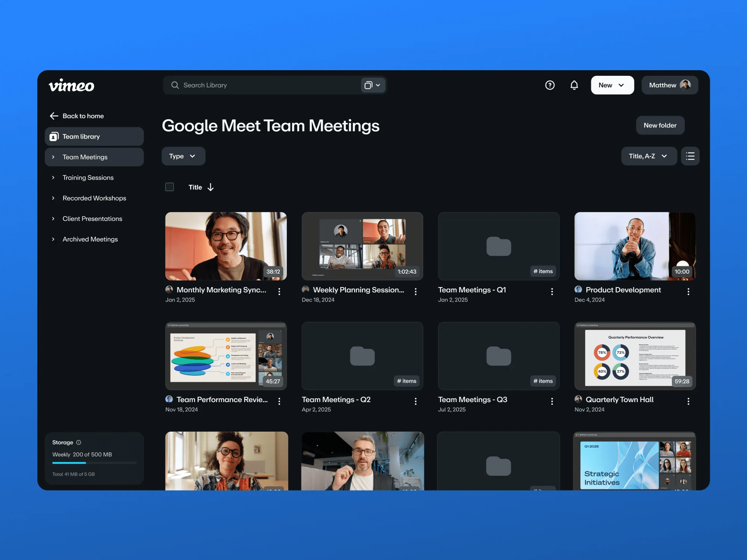Viewport: 747px width, 560px height.
Task: Click the Storage info icon
Action: point(79,442)
